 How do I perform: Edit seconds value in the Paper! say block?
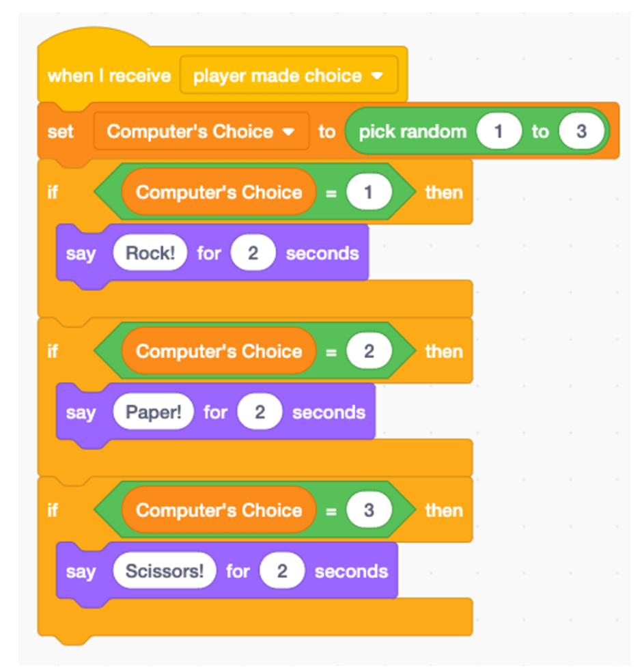click(260, 412)
